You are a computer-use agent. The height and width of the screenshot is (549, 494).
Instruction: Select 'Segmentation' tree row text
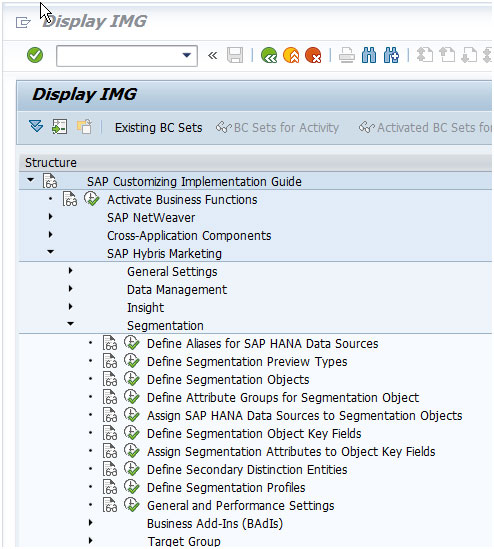tap(165, 326)
